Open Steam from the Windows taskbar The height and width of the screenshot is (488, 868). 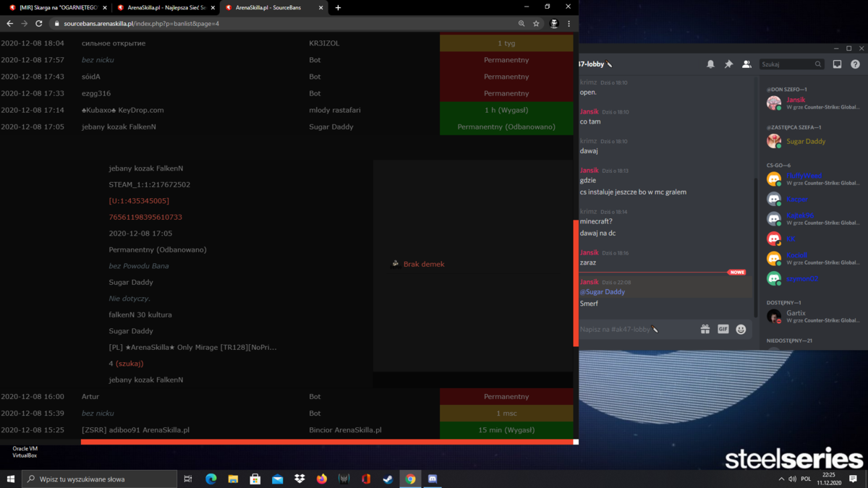click(388, 479)
